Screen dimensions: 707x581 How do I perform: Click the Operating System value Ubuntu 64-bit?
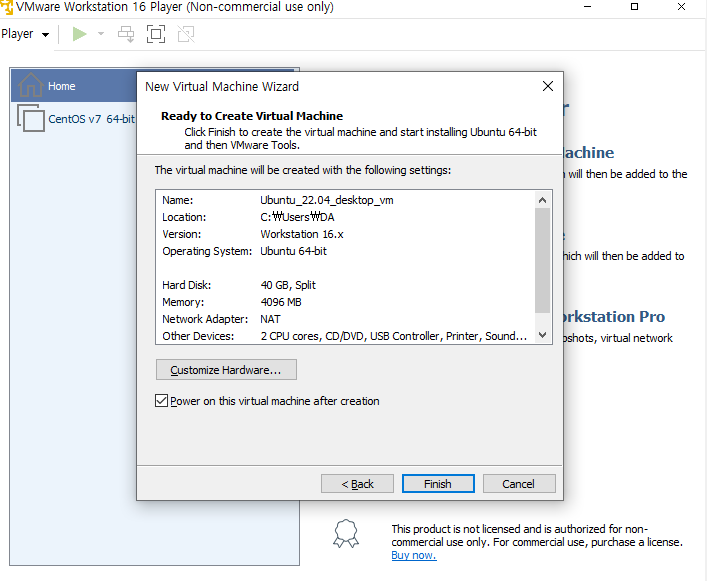(294, 251)
